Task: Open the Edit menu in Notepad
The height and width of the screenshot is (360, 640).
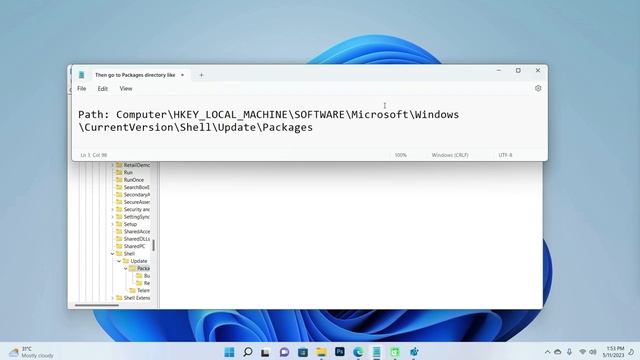Action: [102, 89]
